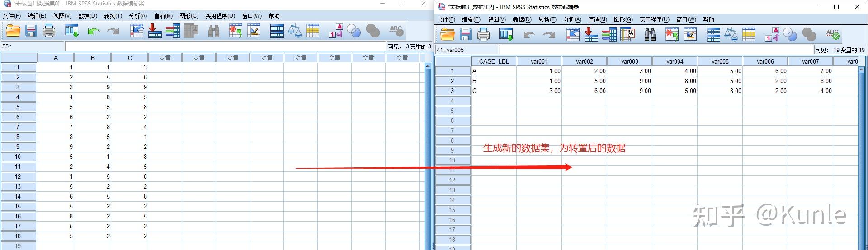
Task: Weight cases scale icon in right window
Action: [731, 34]
